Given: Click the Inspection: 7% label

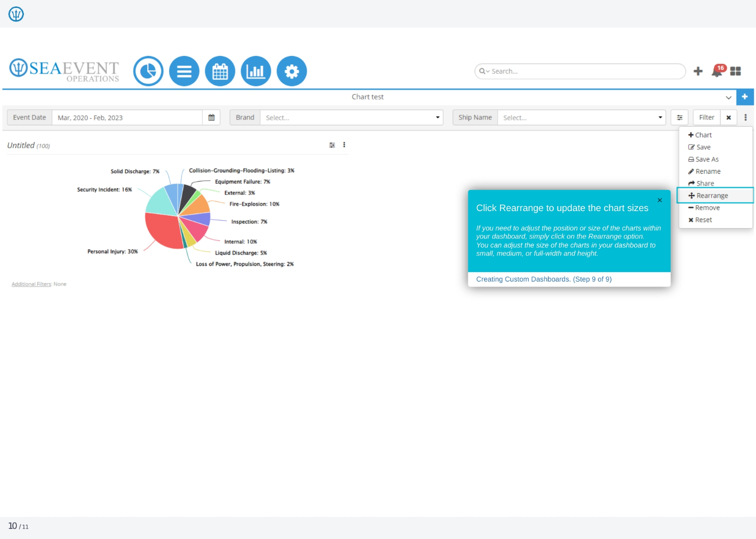Looking at the screenshot, I should [249, 222].
